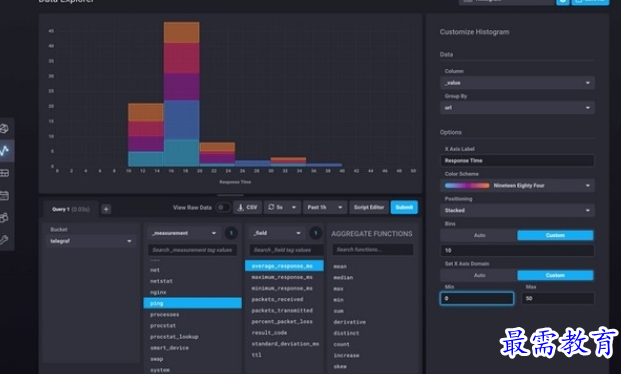Screen dimensions: 624x374
Task: Toggle the View Raw Data switch
Action: tap(222, 207)
